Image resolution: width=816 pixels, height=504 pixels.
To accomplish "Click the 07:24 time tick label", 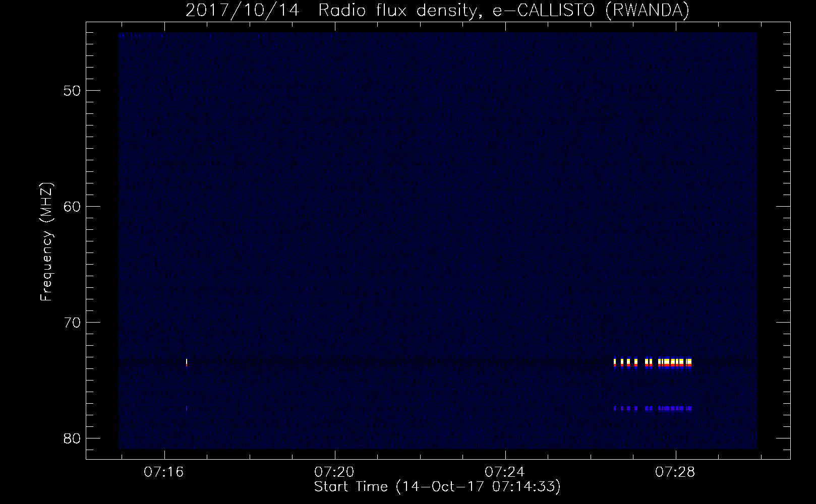I will coord(505,472).
